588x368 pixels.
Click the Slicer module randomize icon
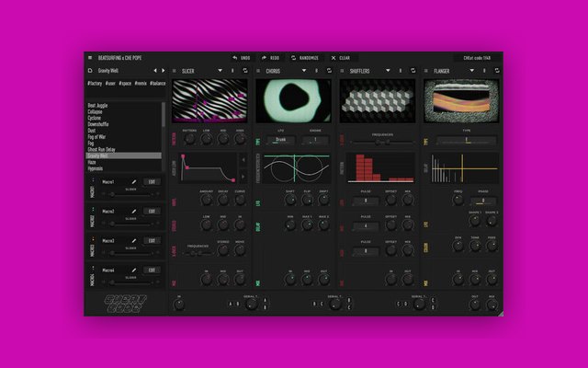click(x=245, y=71)
